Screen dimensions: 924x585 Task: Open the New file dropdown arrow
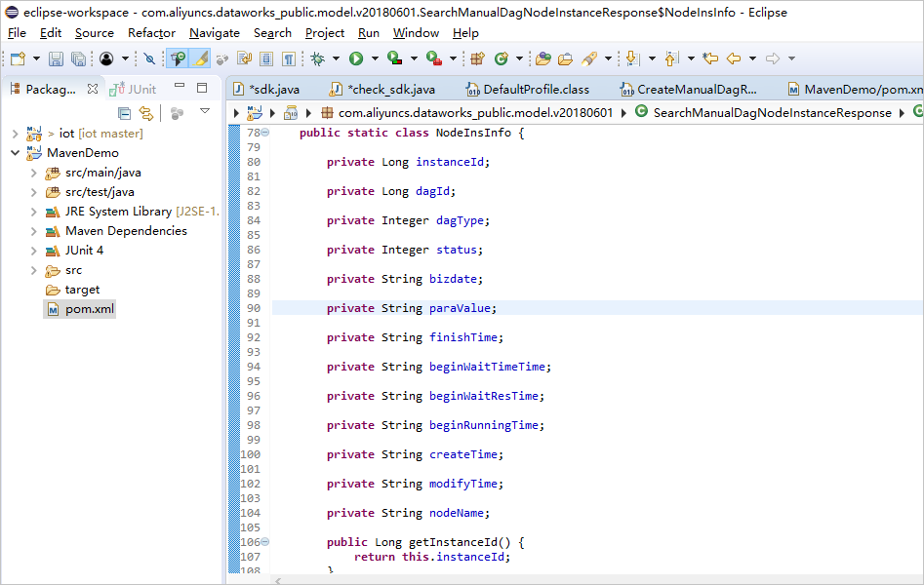click(36, 58)
